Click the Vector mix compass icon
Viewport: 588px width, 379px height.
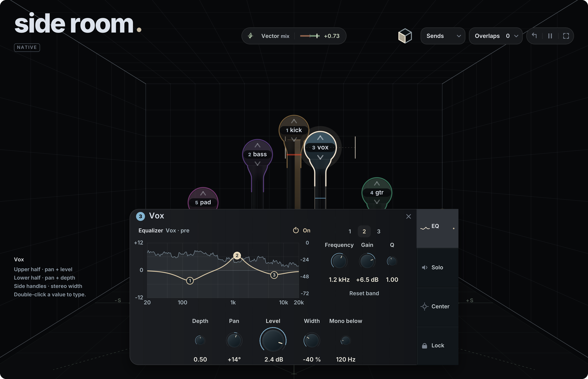coord(251,36)
